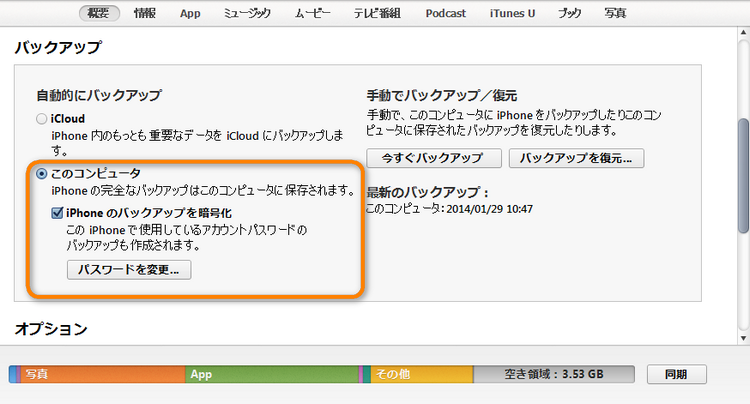
Task: Click the 空き領域: 3.53 GB segment
Action: pyautogui.click(x=554, y=374)
